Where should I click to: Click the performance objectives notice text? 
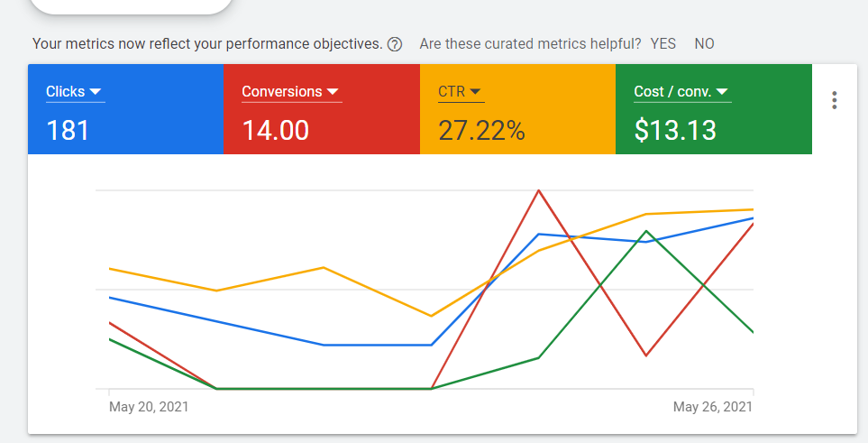click(x=206, y=43)
